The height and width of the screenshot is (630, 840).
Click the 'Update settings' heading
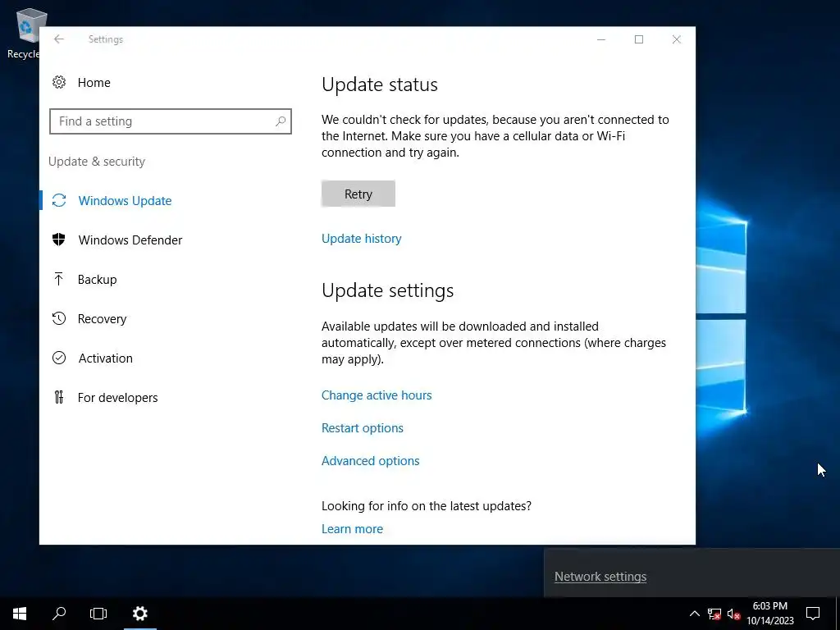pos(388,290)
